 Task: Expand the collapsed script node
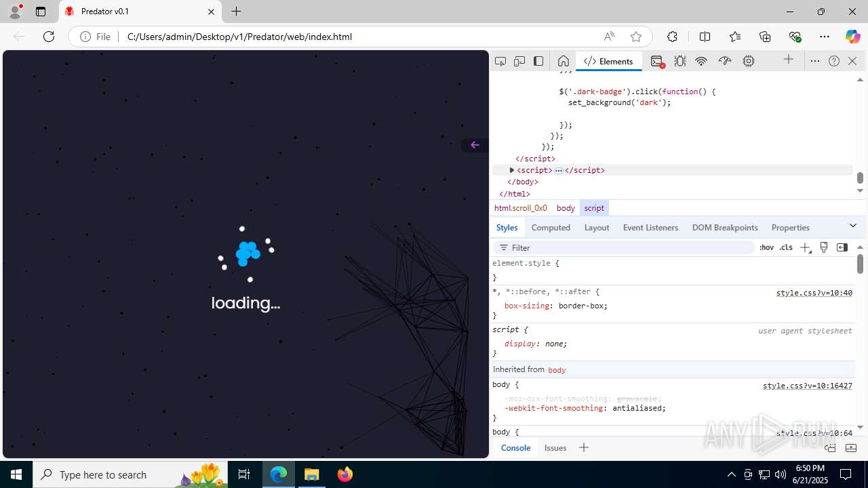[512, 170]
